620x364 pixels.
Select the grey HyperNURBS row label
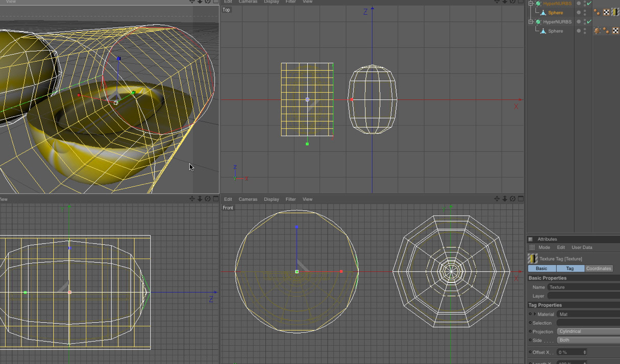point(557,22)
